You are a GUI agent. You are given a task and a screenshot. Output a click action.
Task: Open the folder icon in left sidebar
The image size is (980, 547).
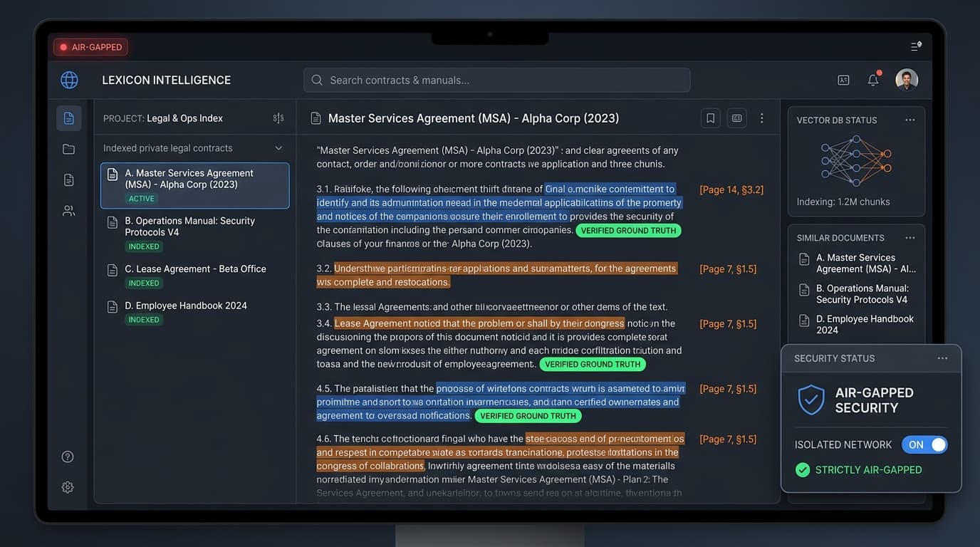69,149
